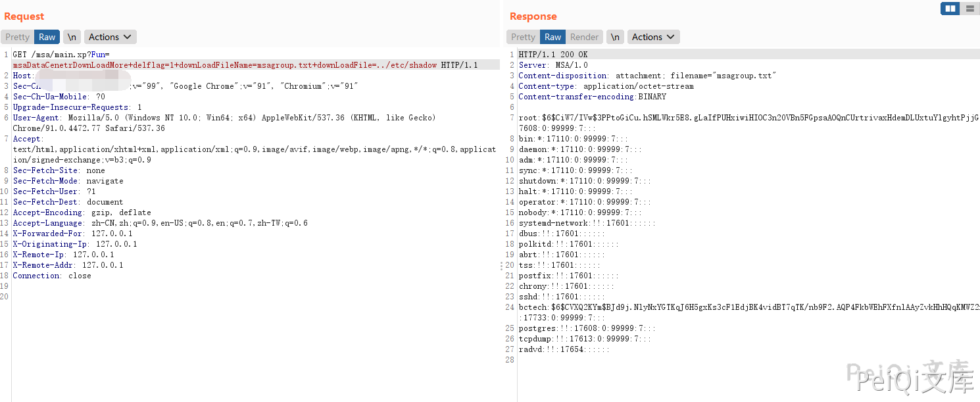Click the operator shadow entry

(585, 202)
